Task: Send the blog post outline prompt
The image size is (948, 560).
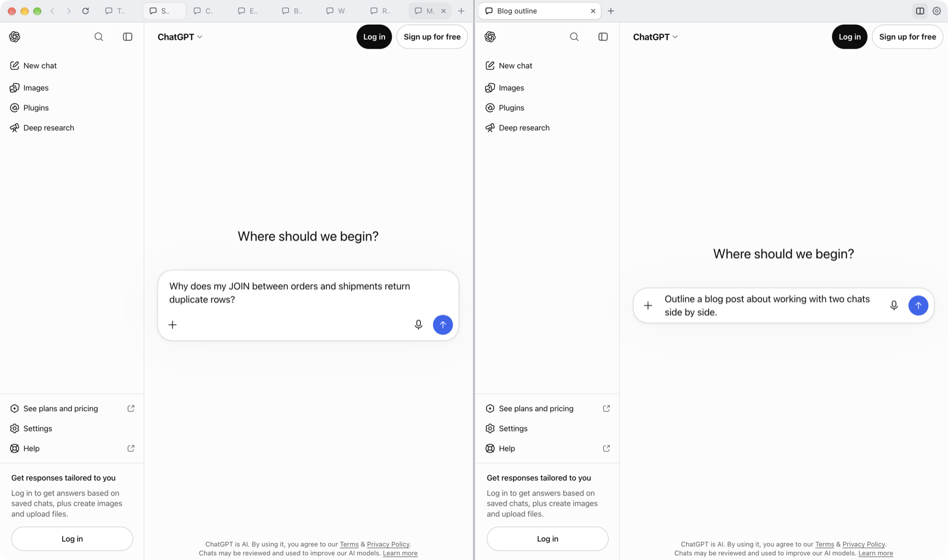Action: click(x=918, y=306)
